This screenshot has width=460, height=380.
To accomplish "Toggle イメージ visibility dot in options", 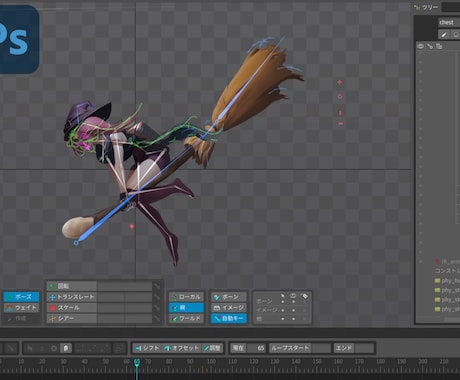I will [x=293, y=310].
